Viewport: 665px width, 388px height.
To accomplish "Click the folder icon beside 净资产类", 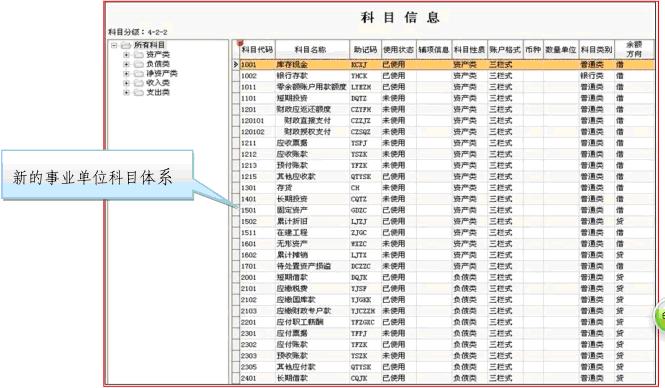I will 139,73.
